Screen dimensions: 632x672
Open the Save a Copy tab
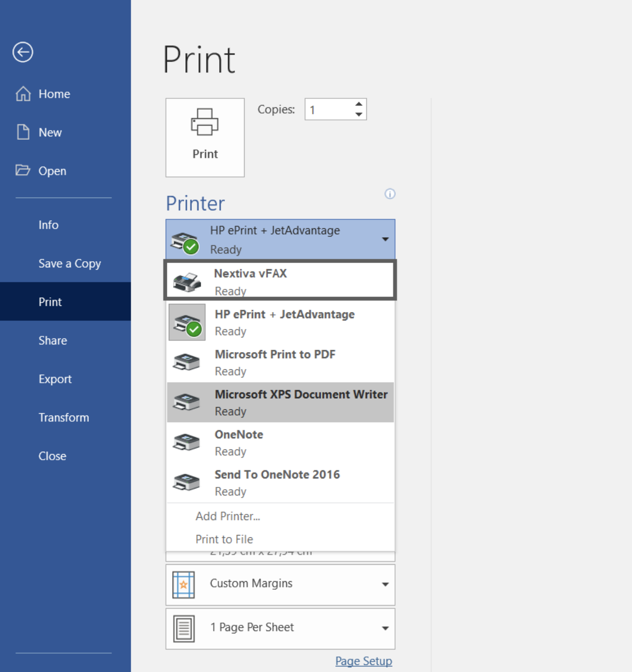click(x=65, y=264)
